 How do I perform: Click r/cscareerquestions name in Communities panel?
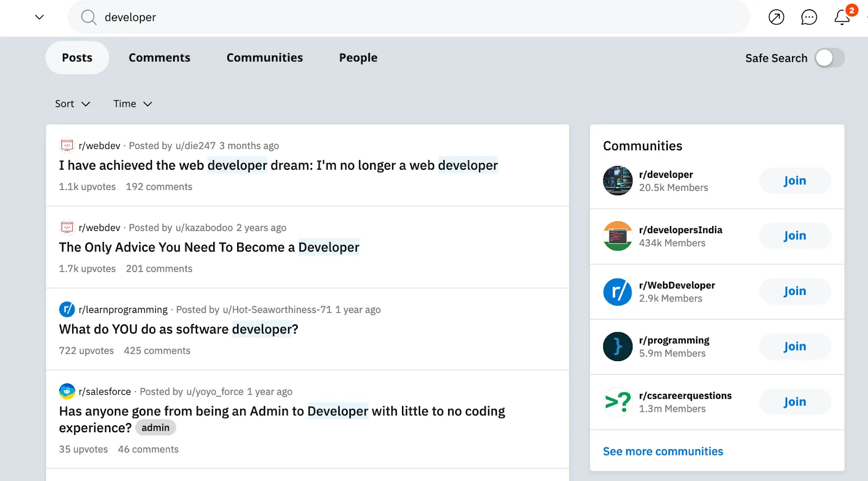point(685,395)
